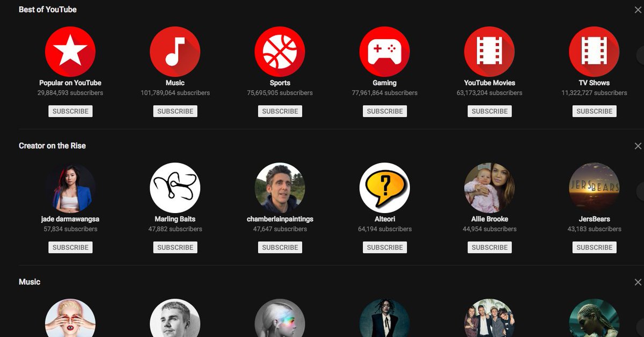Image resolution: width=644 pixels, height=337 pixels.
Task: Open the jade darmawangsa name link
Action: 70,219
